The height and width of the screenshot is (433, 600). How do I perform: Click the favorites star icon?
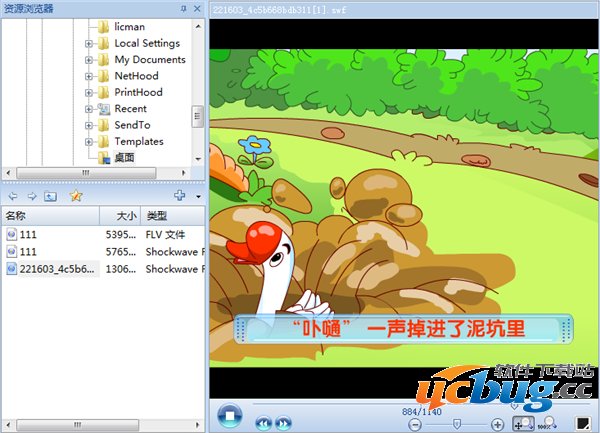coord(76,196)
